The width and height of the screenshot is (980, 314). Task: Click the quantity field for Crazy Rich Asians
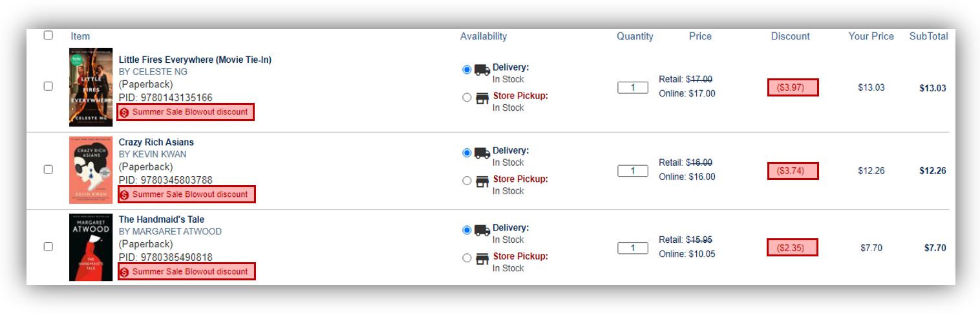tap(633, 171)
